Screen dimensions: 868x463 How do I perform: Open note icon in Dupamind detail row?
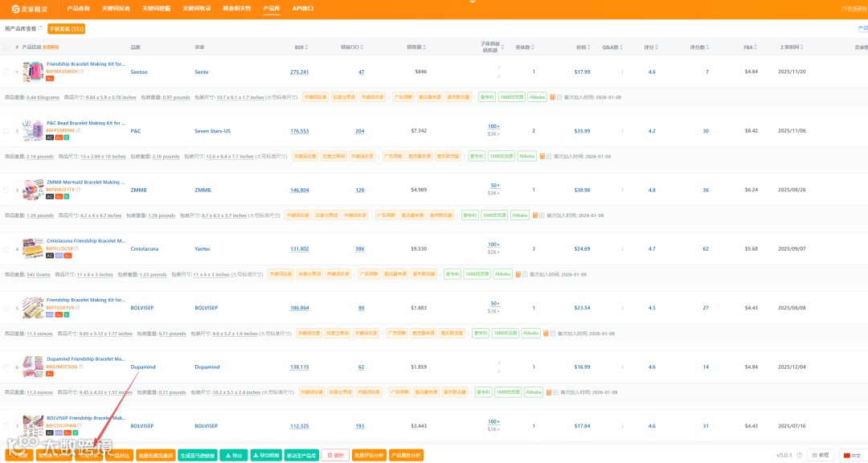click(x=555, y=392)
